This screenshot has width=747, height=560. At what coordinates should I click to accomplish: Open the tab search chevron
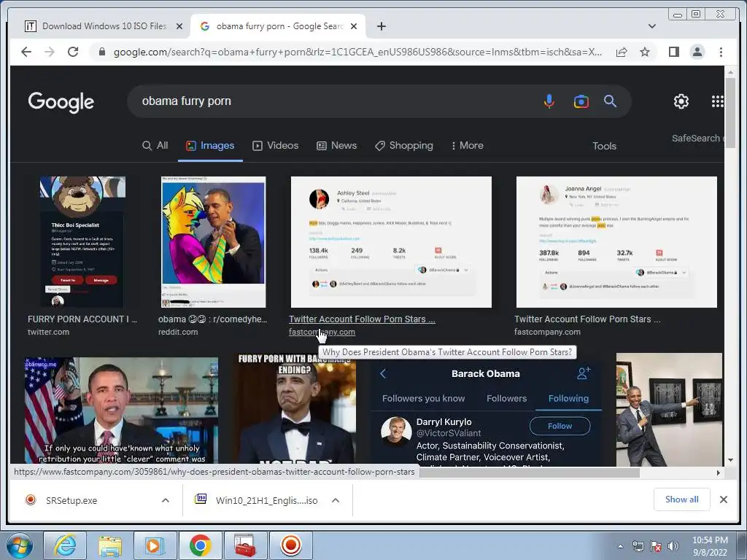652,26
